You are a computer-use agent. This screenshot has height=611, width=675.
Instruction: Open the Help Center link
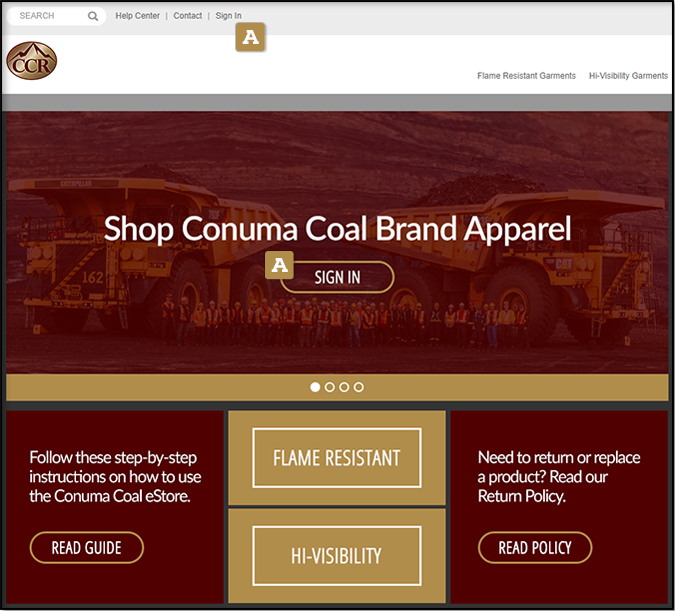(x=137, y=16)
